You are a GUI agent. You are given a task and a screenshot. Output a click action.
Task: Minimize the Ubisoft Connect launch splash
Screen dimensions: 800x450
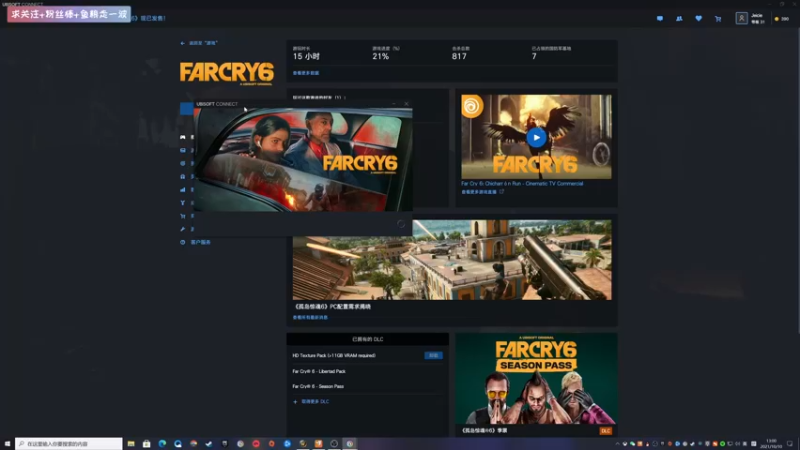coord(393,104)
